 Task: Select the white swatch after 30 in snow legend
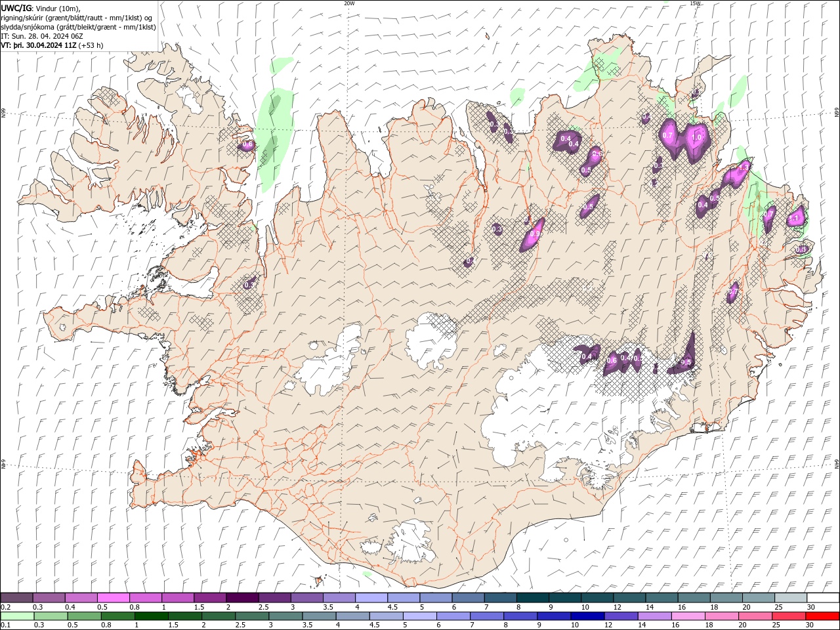(823, 598)
